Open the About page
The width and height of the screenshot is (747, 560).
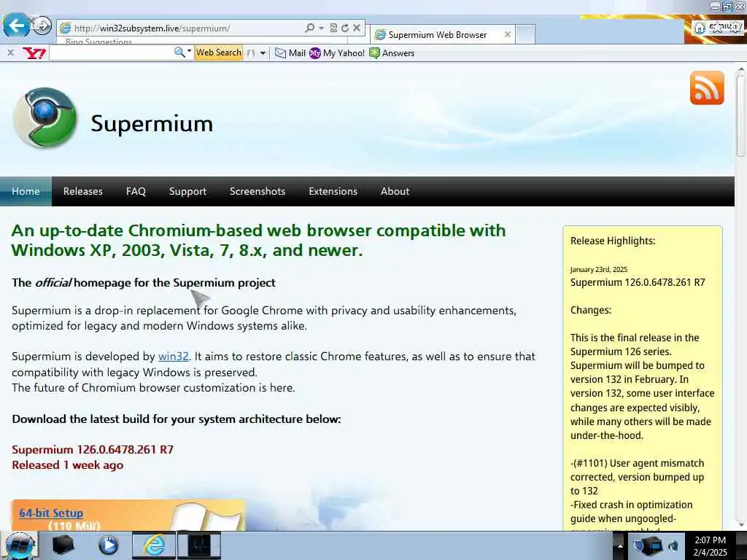[395, 192]
